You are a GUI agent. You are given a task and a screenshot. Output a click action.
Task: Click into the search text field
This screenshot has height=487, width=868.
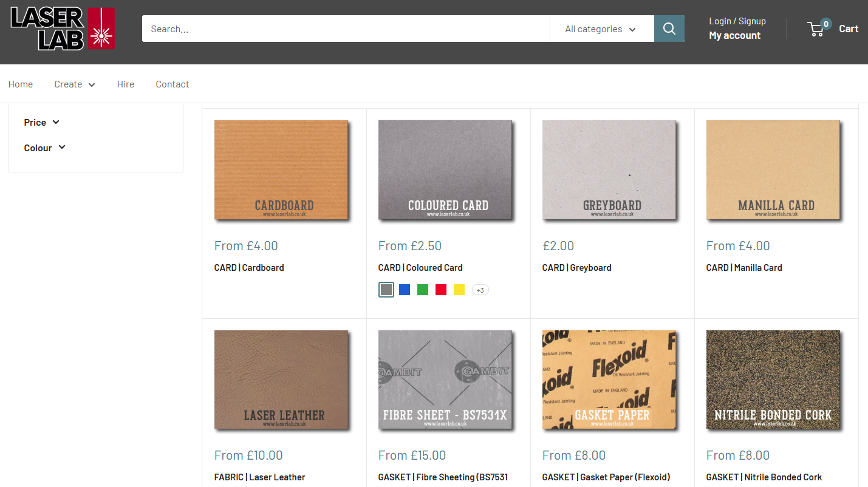point(345,29)
